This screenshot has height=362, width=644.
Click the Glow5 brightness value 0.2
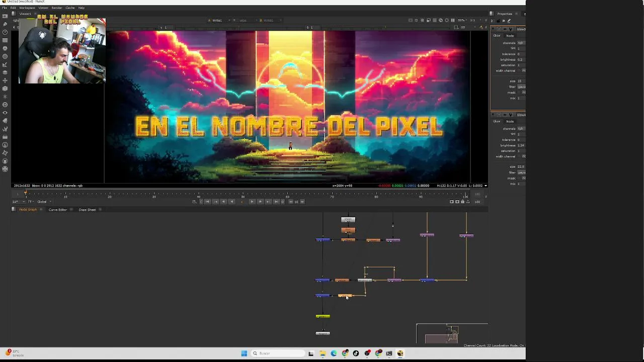tap(520, 59)
